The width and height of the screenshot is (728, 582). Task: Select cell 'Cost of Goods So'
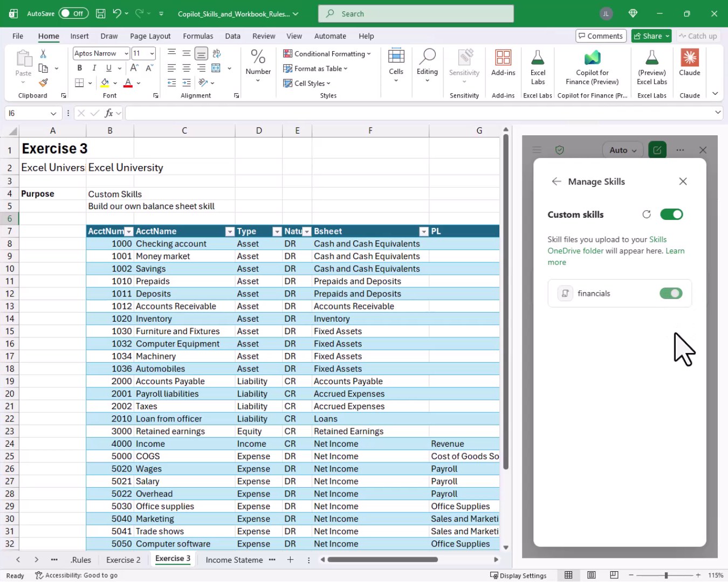464,456
